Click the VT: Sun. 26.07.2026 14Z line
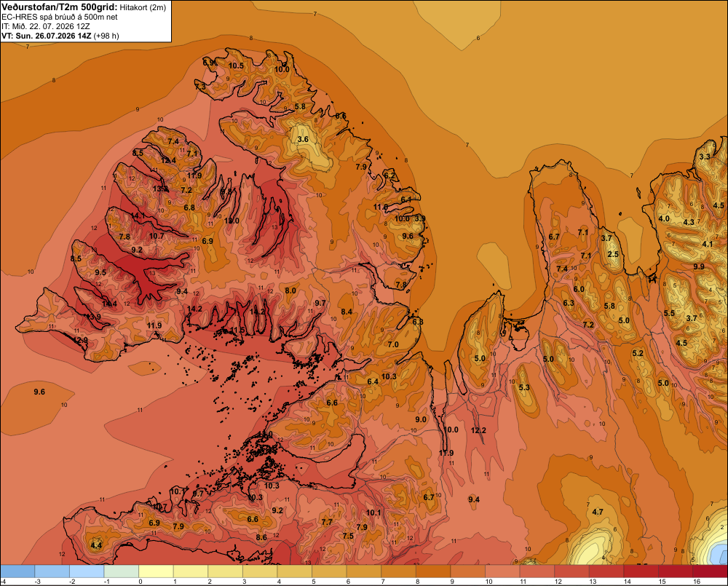 pyautogui.click(x=60, y=36)
